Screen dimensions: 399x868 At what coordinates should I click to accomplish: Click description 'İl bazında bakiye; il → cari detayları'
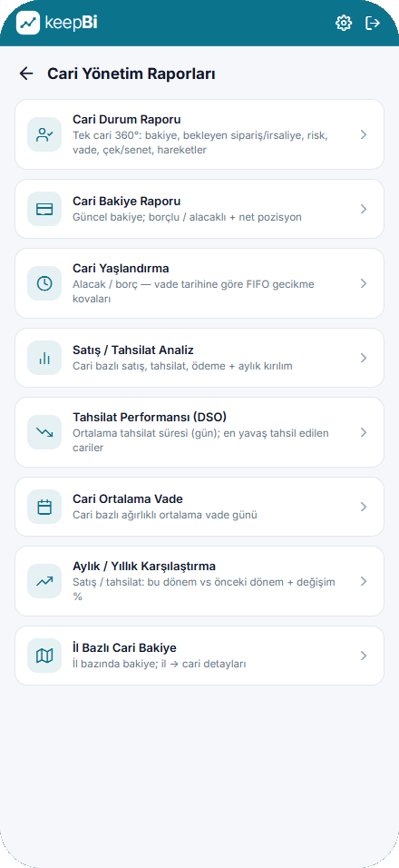[x=160, y=664]
